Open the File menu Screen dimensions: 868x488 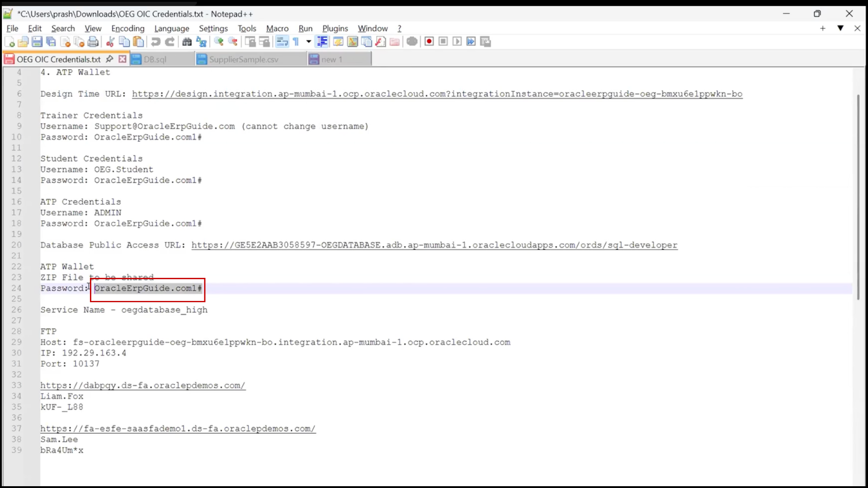tap(12, 28)
